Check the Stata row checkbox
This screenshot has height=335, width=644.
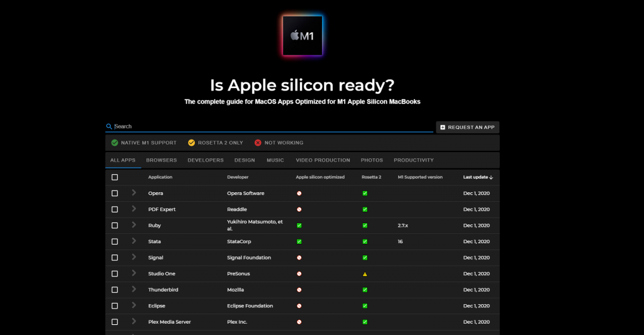coord(114,241)
